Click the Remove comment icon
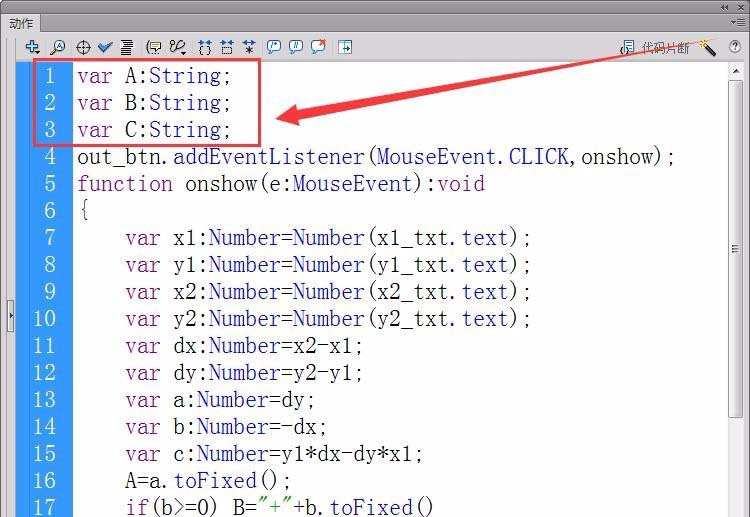The image size is (750, 517). tap(319, 46)
